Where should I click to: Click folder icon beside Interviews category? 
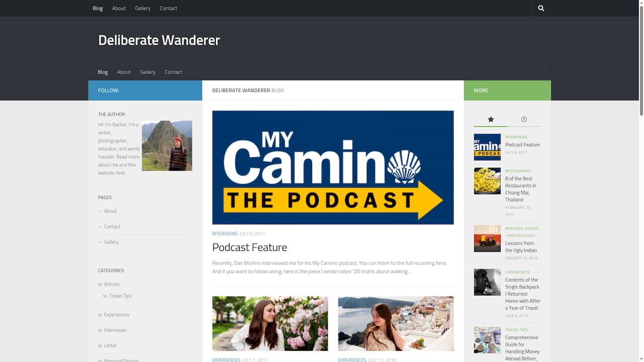click(x=100, y=330)
